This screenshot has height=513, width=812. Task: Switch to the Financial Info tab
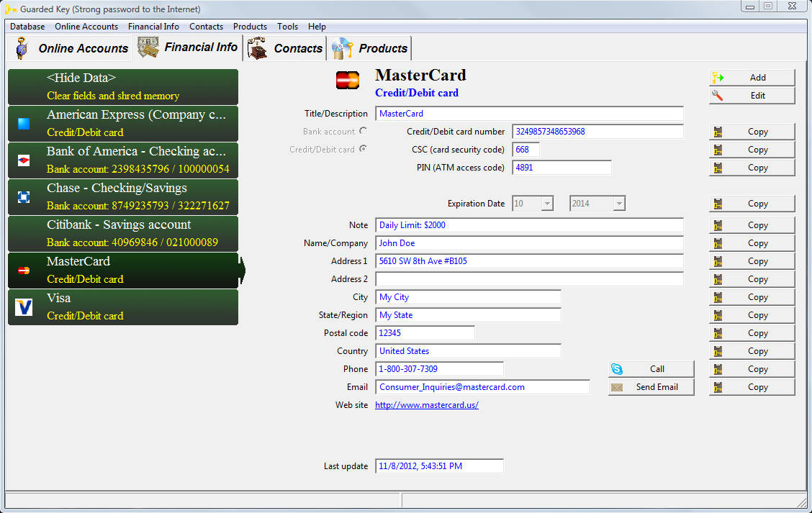click(x=187, y=47)
